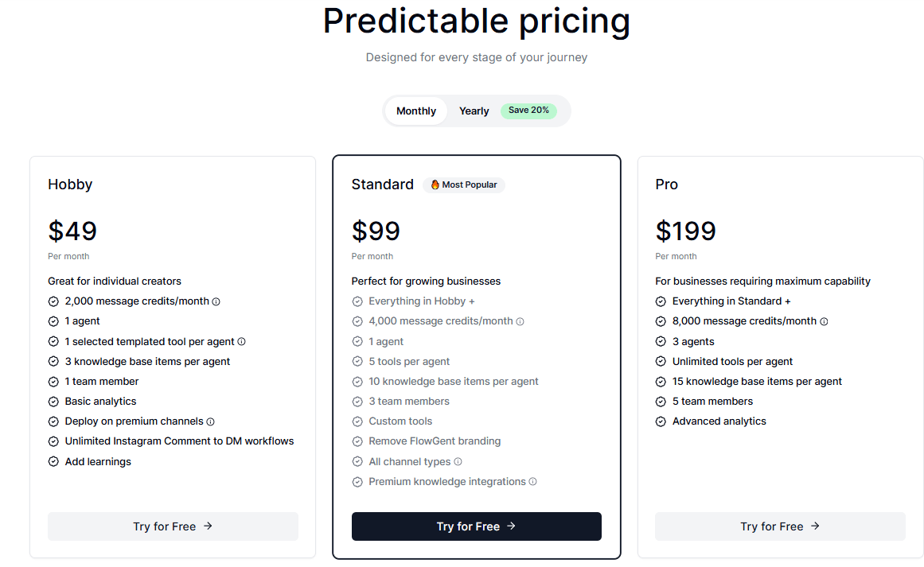Image resolution: width=924 pixels, height=567 pixels.
Task: Open Premium knowledge integrations info icon
Action: point(533,481)
